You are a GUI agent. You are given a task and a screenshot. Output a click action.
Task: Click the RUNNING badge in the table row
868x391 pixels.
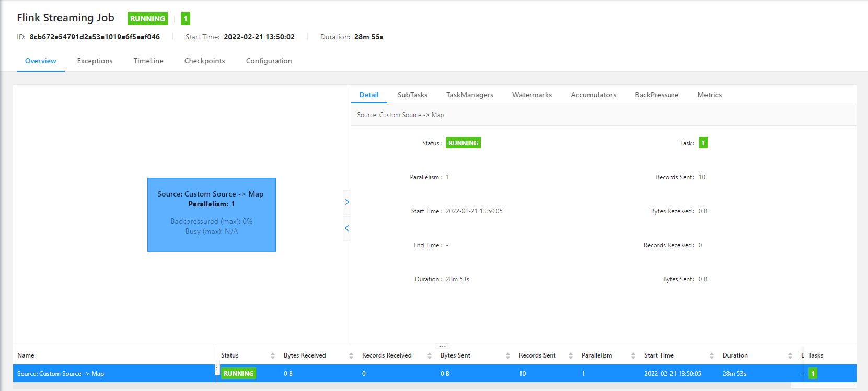tap(238, 373)
